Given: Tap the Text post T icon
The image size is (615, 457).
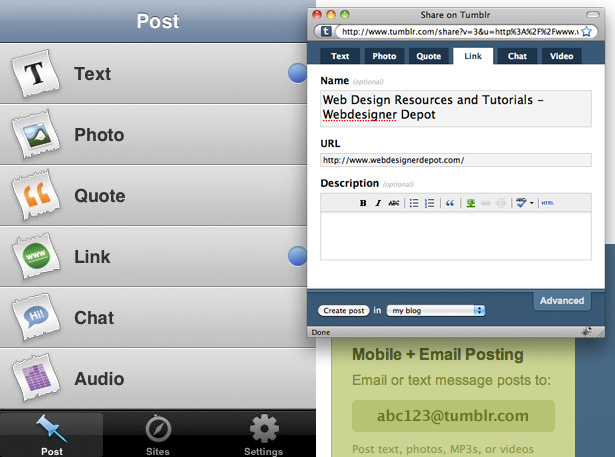Looking at the screenshot, I should point(36,73).
